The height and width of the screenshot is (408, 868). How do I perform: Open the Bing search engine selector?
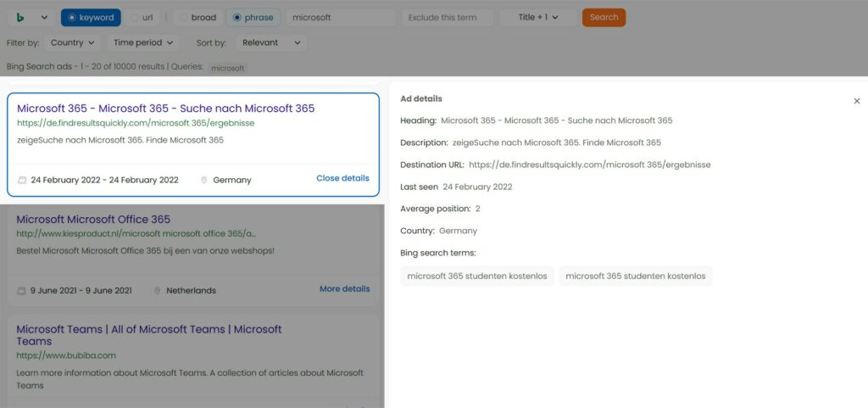coord(32,18)
